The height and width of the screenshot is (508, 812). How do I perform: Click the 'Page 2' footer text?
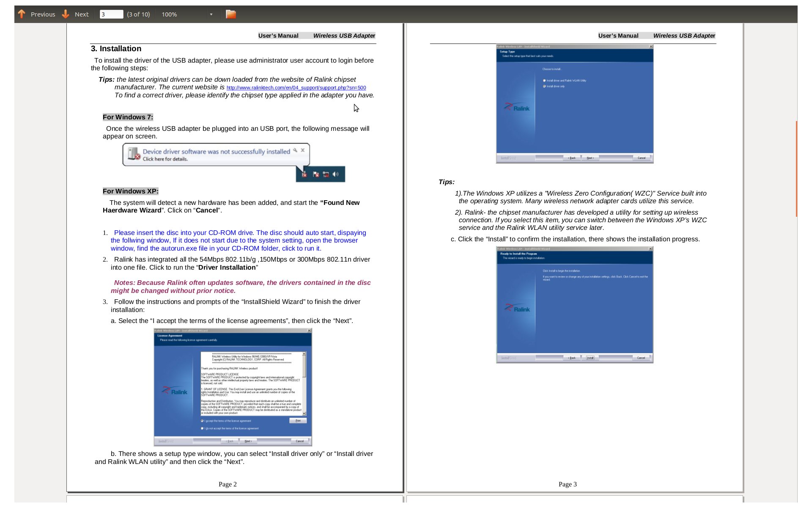228,484
